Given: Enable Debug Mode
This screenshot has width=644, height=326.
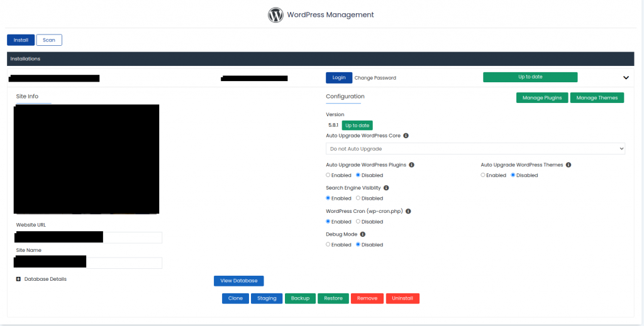Looking at the screenshot, I should click(x=328, y=244).
